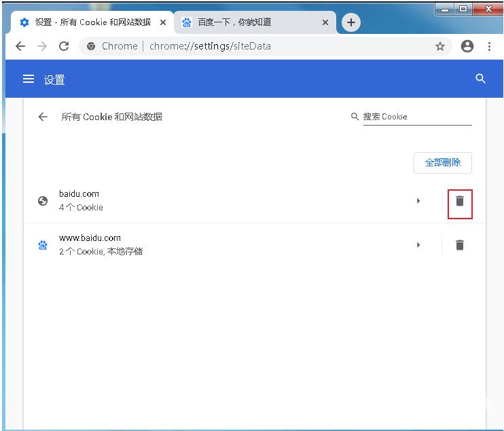
Task: Click the 全部删除 button
Action: [442, 162]
